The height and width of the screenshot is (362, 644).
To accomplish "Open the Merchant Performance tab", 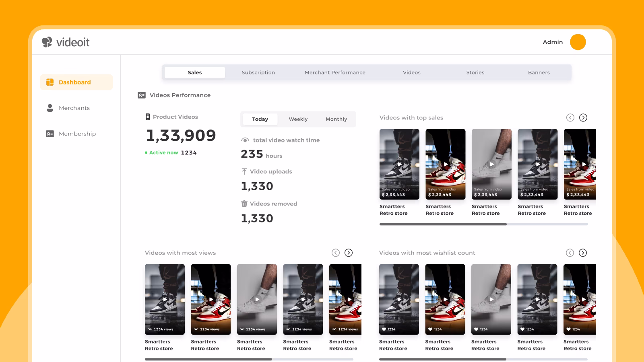I will tap(335, 72).
